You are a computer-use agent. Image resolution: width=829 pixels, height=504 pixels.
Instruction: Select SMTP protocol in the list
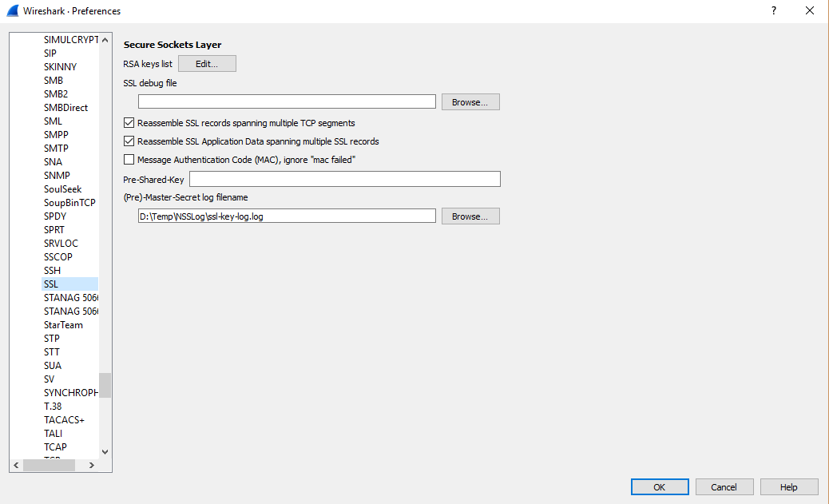(x=56, y=149)
